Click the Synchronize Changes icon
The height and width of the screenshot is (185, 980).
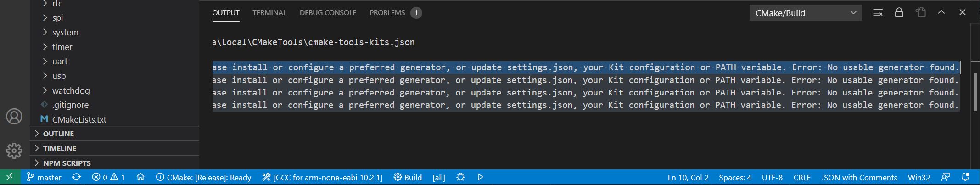(x=77, y=177)
